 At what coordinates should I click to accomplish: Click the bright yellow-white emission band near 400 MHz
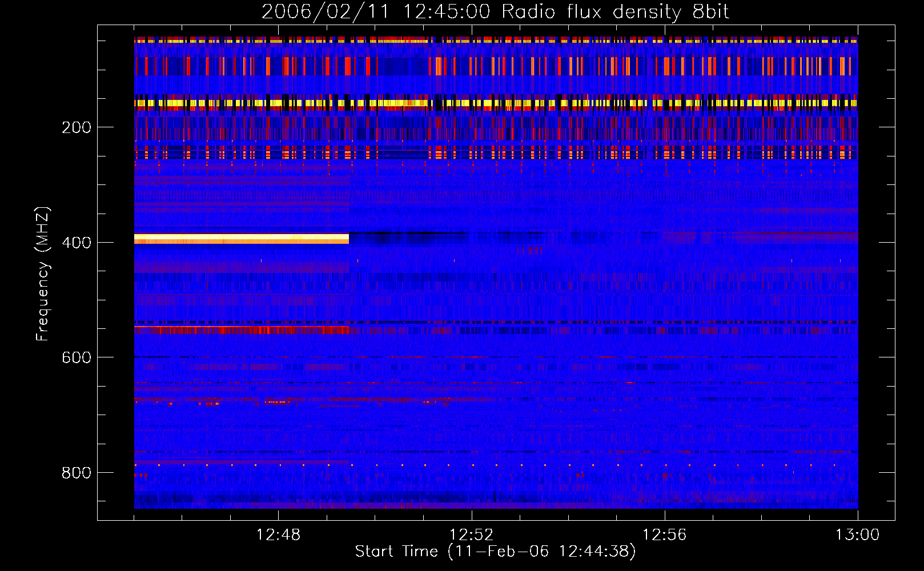click(x=242, y=239)
